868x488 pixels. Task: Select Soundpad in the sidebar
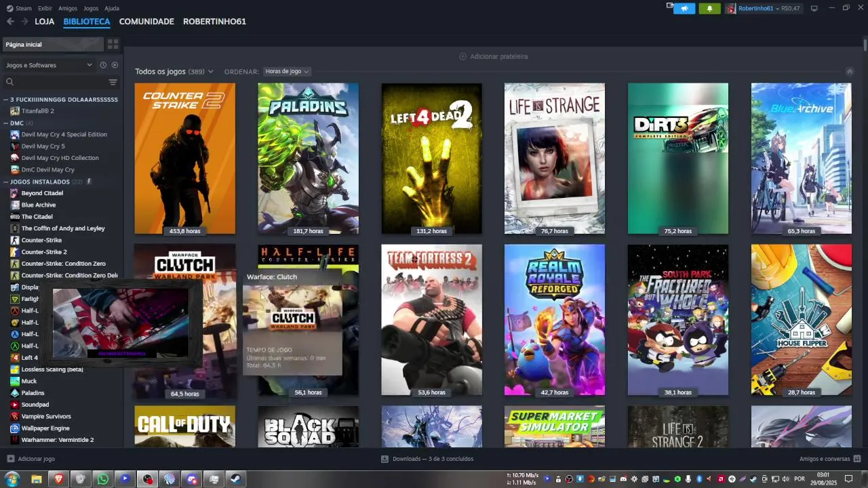[x=35, y=405]
